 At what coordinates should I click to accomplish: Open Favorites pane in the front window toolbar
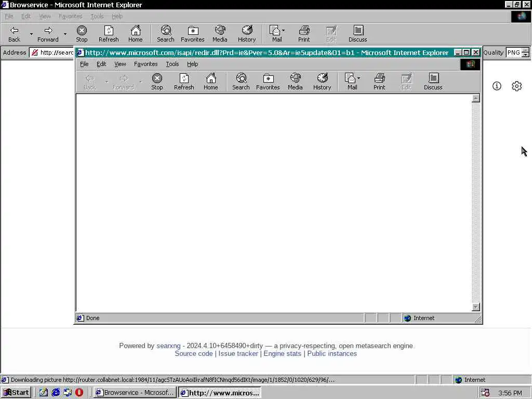click(x=268, y=82)
